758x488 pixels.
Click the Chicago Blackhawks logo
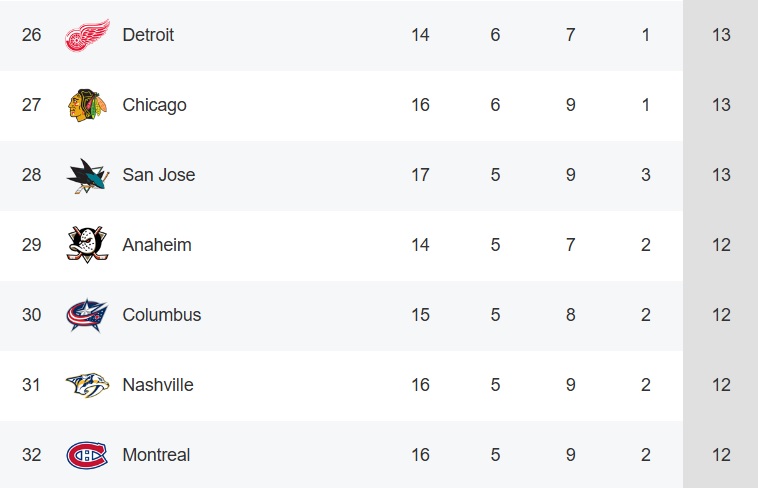click(x=87, y=105)
